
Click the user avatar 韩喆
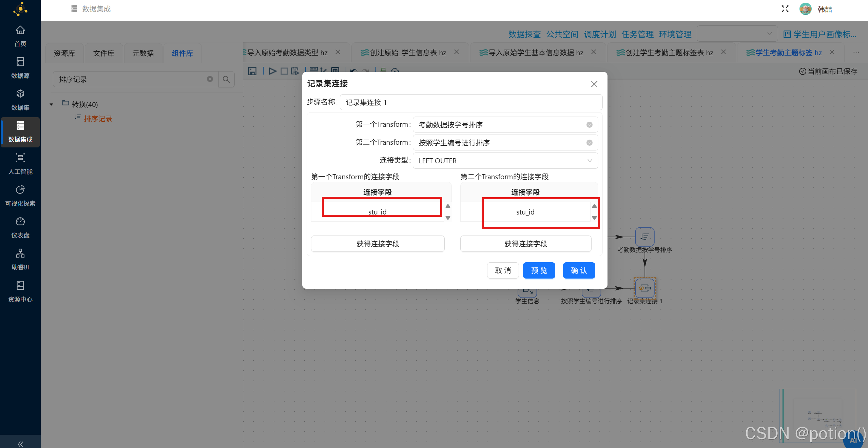pyautogui.click(x=805, y=9)
